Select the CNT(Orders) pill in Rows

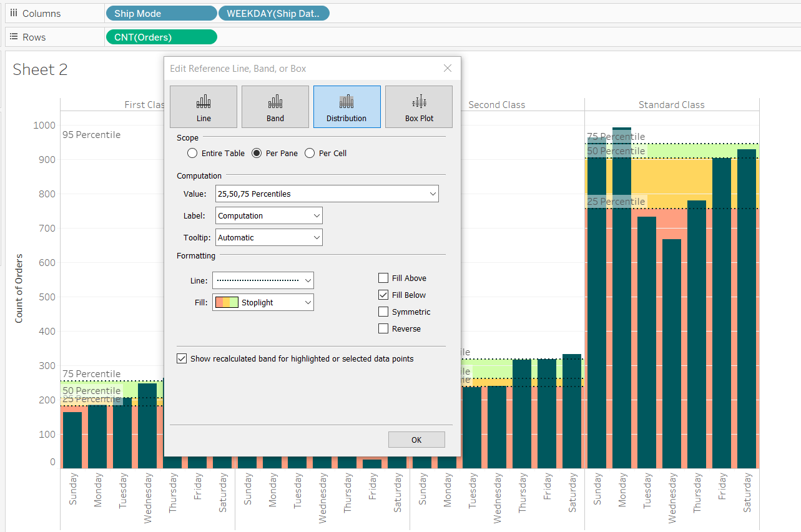coord(162,37)
